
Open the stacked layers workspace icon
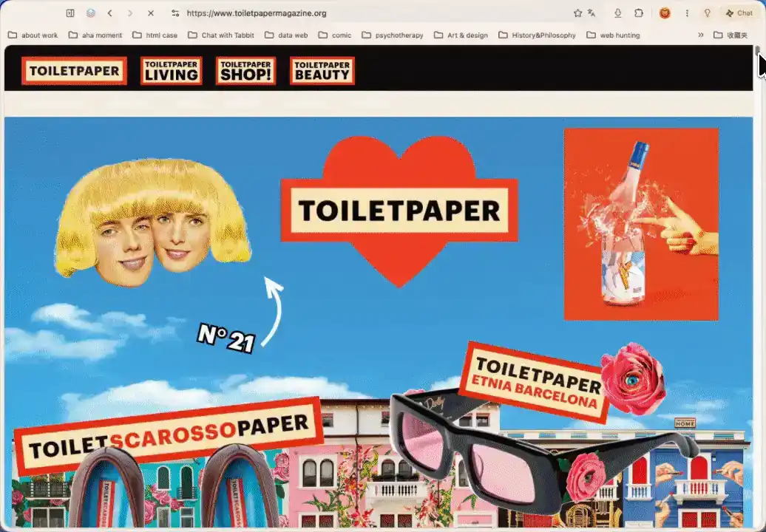point(91,13)
